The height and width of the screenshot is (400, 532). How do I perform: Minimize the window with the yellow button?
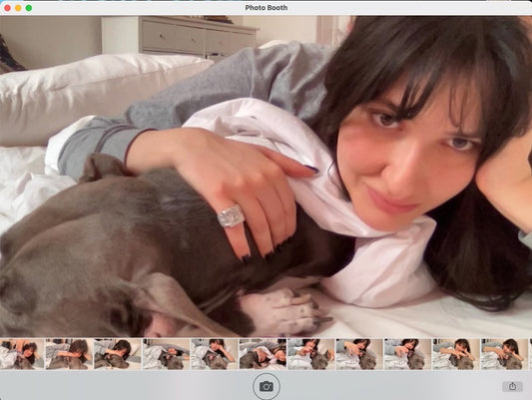[18, 8]
